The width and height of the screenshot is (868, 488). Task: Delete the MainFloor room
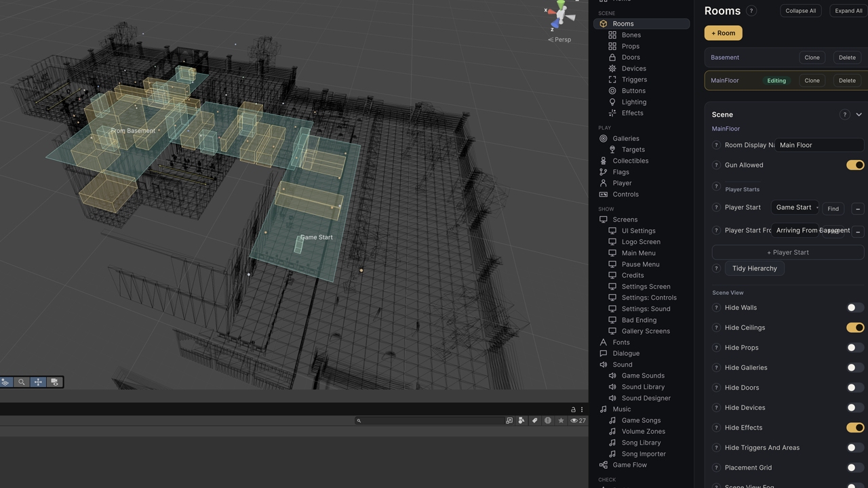click(847, 81)
